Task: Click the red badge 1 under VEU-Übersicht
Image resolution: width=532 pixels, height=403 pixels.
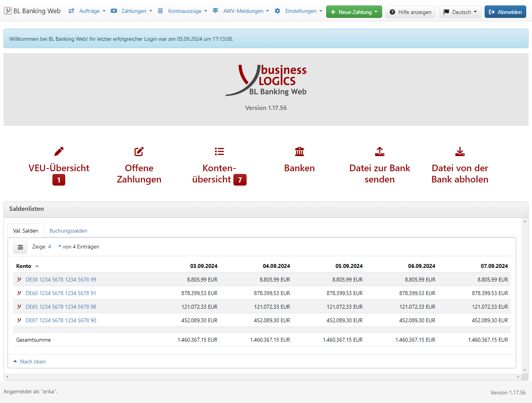Action: pos(59,180)
